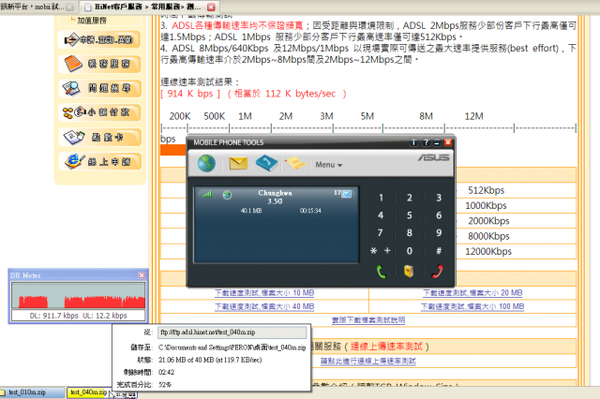Select the test_010m.zip download tab

pos(32,392)
